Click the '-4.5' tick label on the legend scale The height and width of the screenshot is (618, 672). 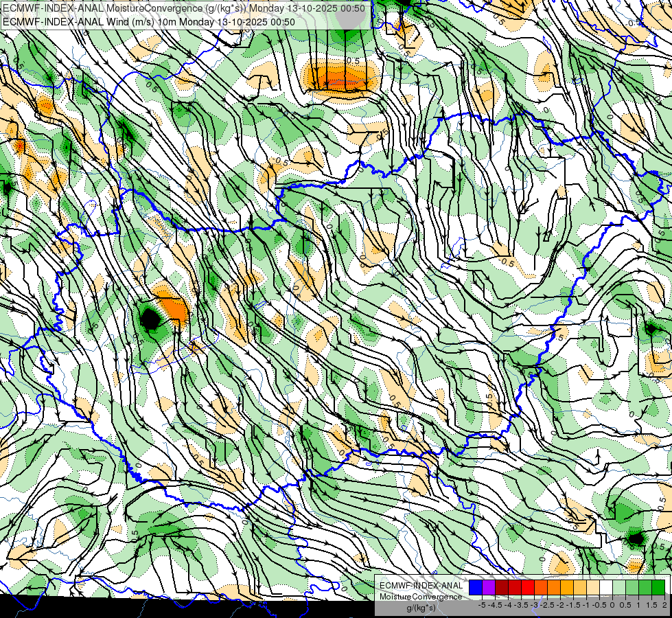click(495, 605)
